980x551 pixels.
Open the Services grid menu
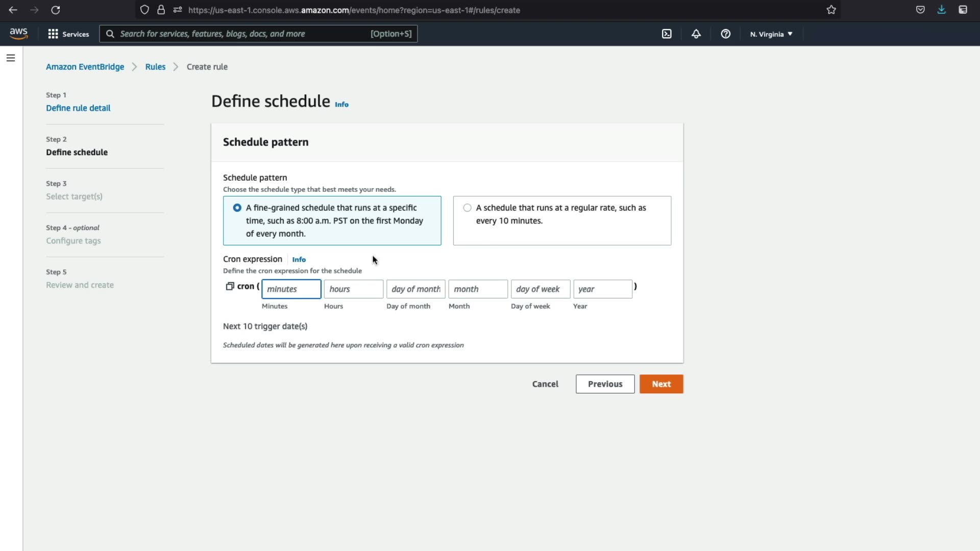click(68, 34)
